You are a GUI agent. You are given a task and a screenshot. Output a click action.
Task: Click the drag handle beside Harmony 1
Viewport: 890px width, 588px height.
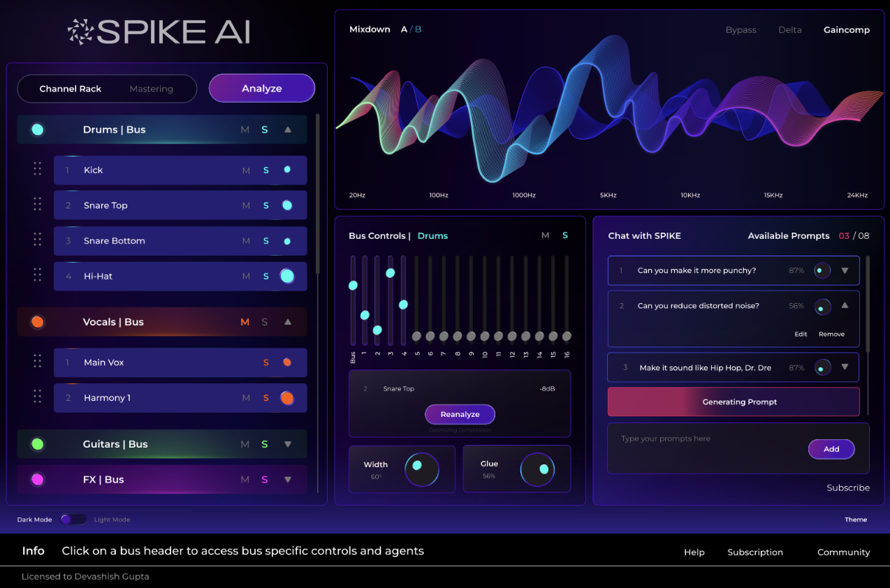coord(37,397)
